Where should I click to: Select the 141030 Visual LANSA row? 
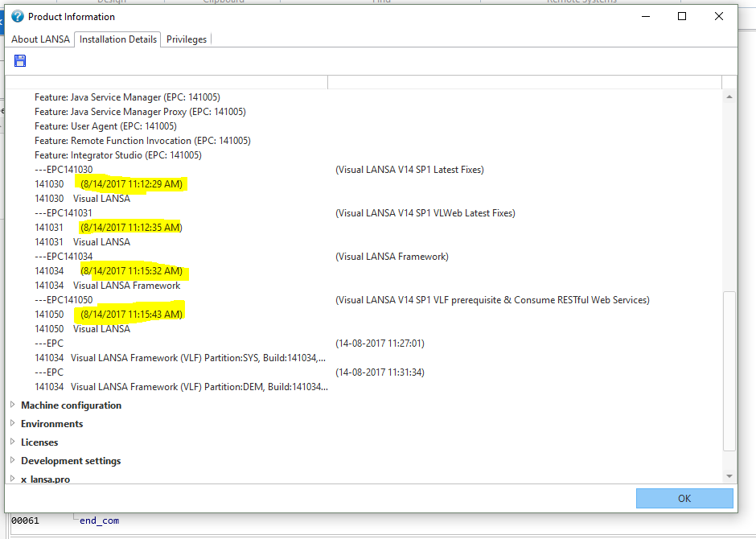pos(82,199)
